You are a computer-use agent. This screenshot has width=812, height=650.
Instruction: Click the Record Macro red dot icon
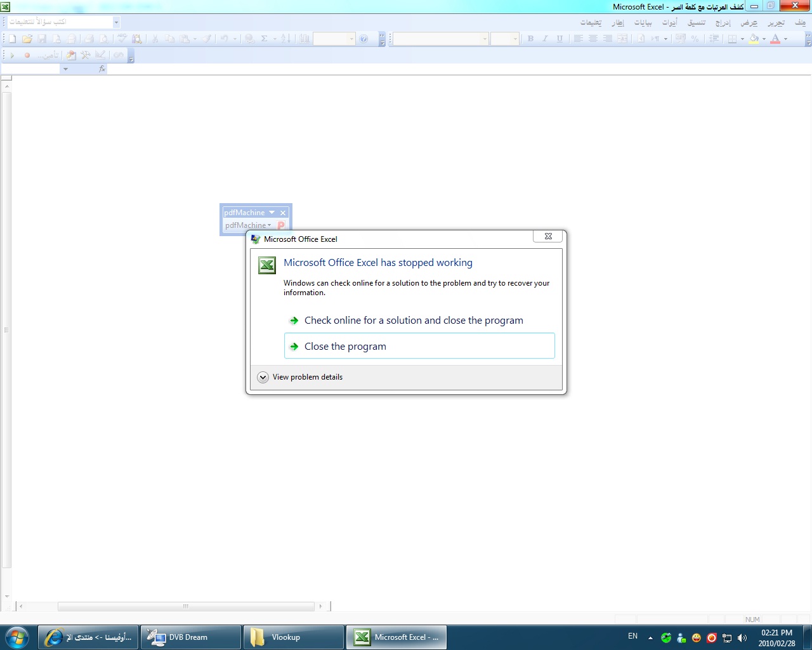[x=27, y=55]
